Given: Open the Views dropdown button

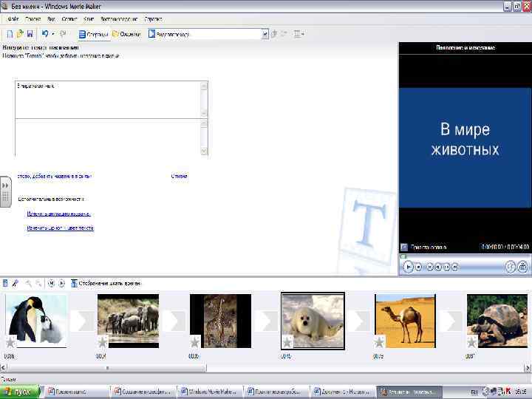Looking at the screenshot, I should coord(299,33).
